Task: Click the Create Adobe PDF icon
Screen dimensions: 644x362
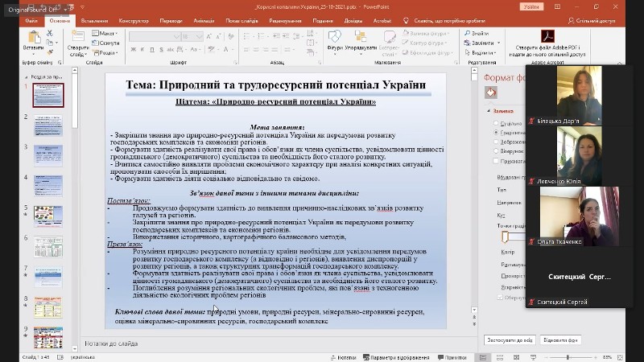Action: point(547,36)
